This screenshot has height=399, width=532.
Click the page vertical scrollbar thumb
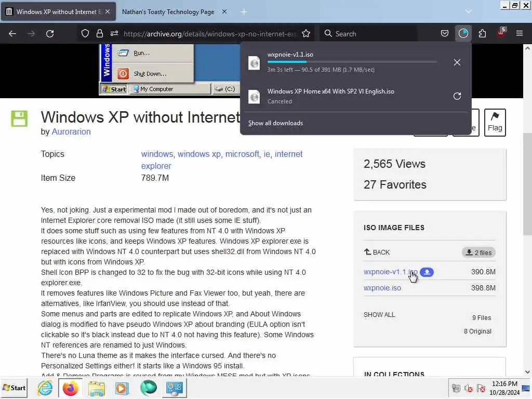pos(527,184)
